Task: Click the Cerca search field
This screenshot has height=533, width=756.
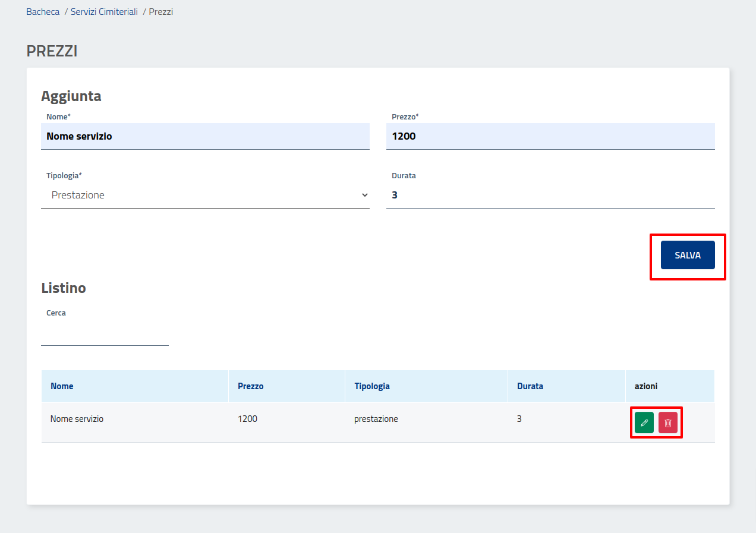Action: 105,333
